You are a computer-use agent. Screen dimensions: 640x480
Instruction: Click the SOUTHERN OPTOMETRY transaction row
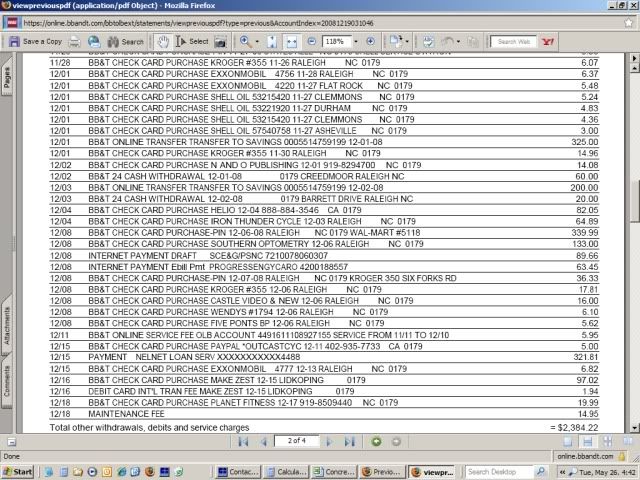coord(324,244)
